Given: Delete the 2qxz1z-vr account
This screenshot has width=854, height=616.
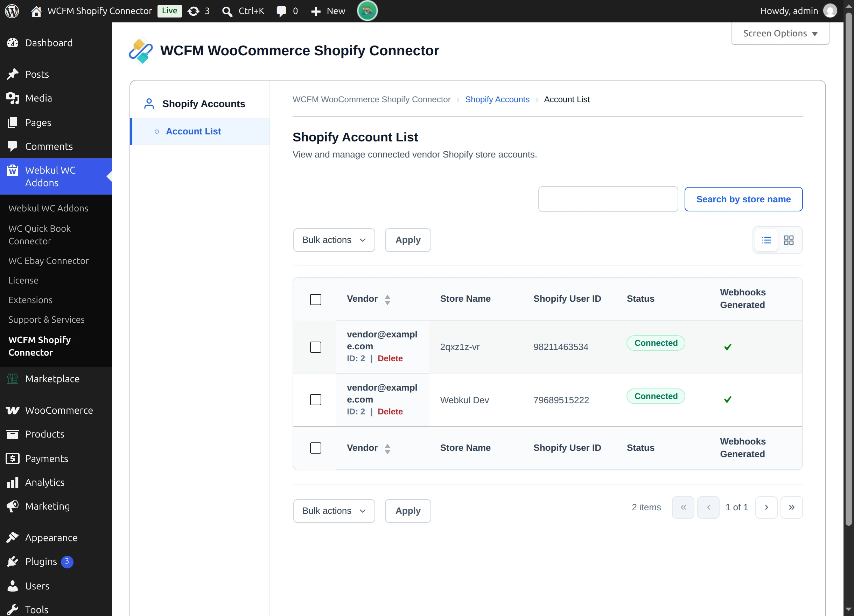Looking at the screenshot, I should 390,358.
